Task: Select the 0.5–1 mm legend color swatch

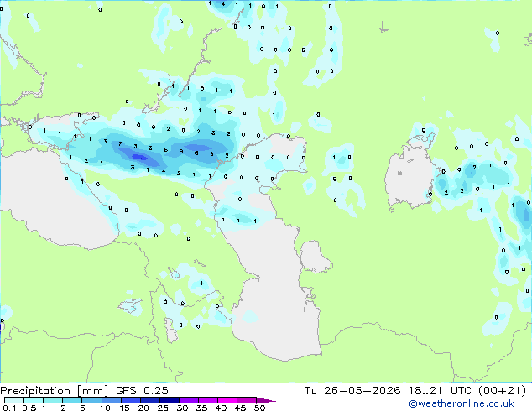Action: tap(34, 400)
